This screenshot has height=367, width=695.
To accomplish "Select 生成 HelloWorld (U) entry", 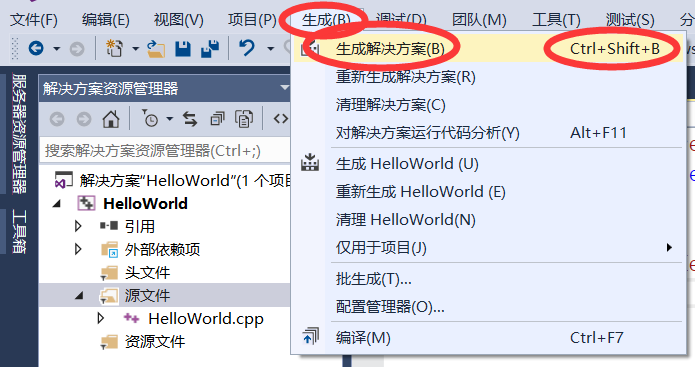I will (488, 164).
